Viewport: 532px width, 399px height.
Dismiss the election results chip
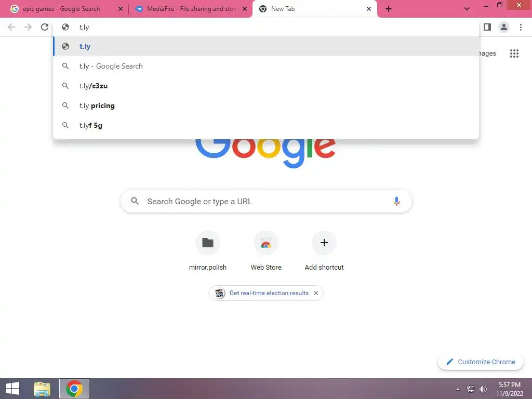316,293
